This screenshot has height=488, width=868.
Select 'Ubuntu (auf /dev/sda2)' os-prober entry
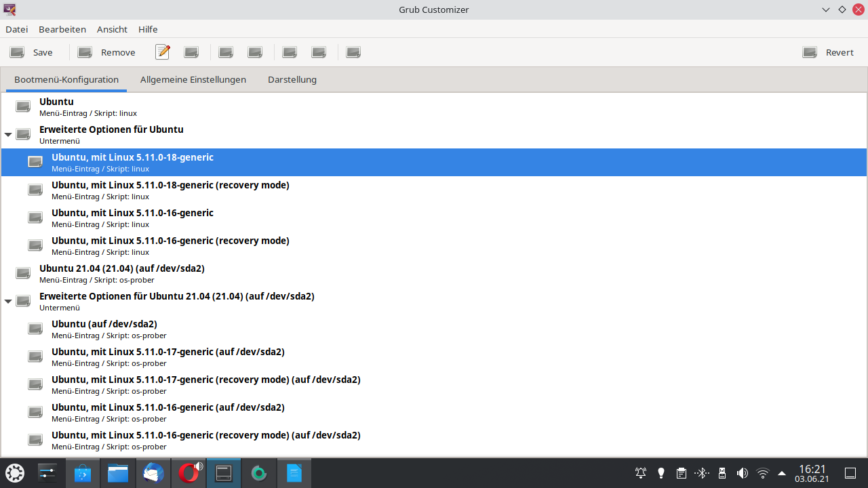tap(434, 329)
